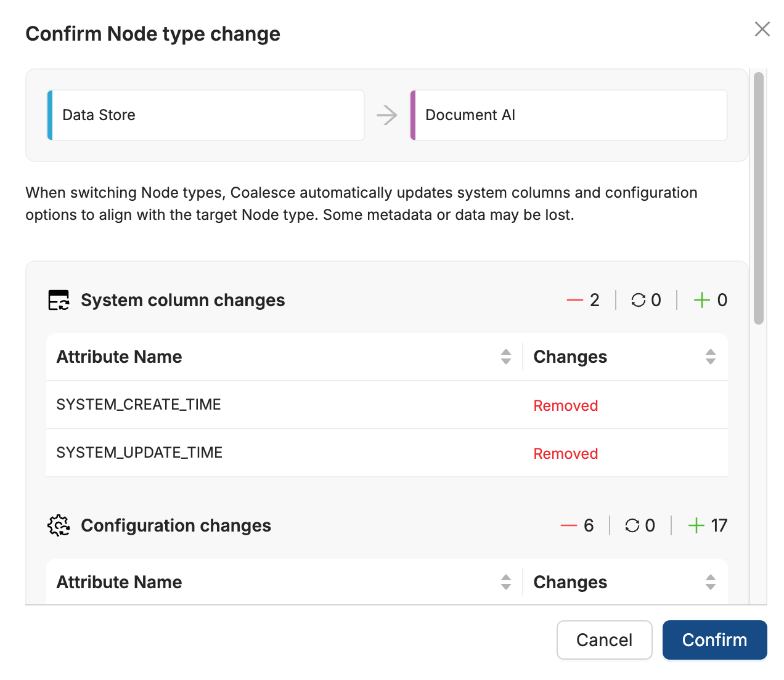Click the modified count icon in Configuration changes
Image resolution: width=784 pixels, height=680 pixels.
pos(632,525)
